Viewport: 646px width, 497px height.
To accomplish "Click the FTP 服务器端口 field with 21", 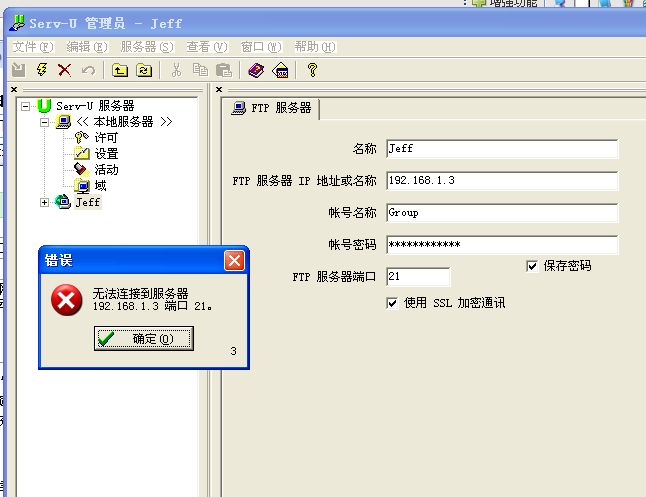I will [418, 277].
